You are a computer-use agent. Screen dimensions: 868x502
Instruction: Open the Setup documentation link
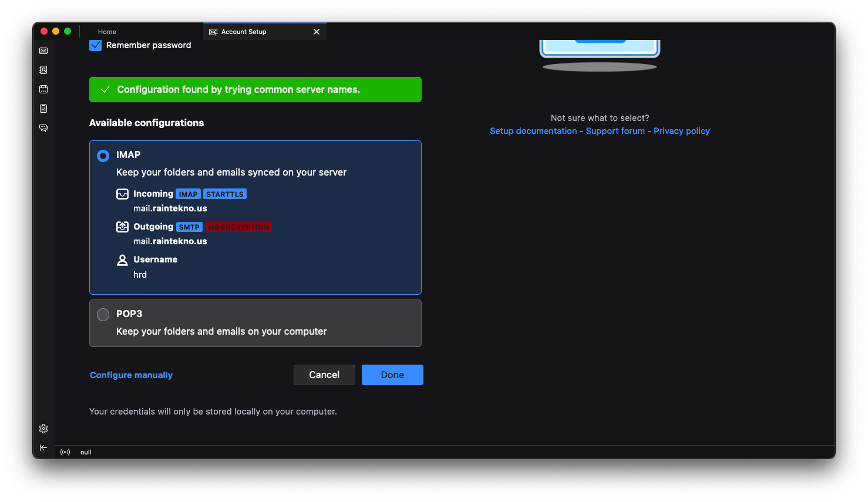coord(533,131)
